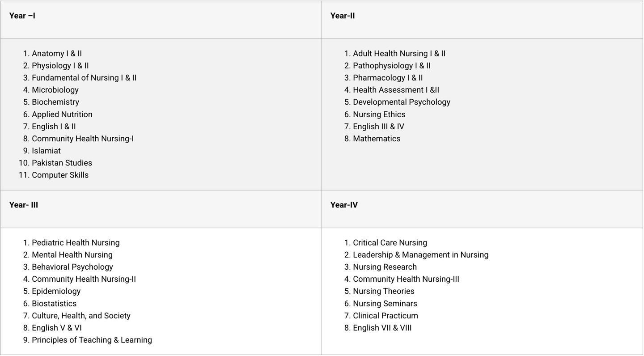Select Pediatric Health Nursing item
Screen dimensions: 644x356
pyautogui.click(x=76, y=243)
